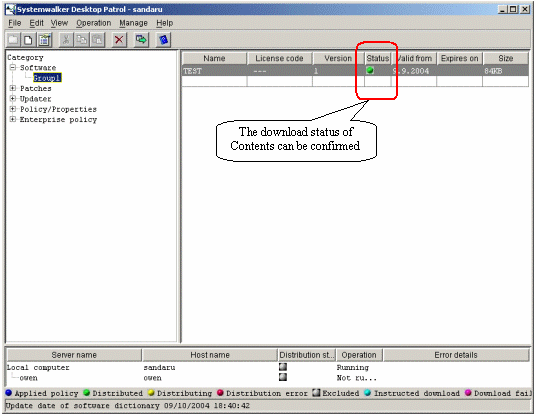Click the 9.2004 valid from date cell

[x=414, y=71]
